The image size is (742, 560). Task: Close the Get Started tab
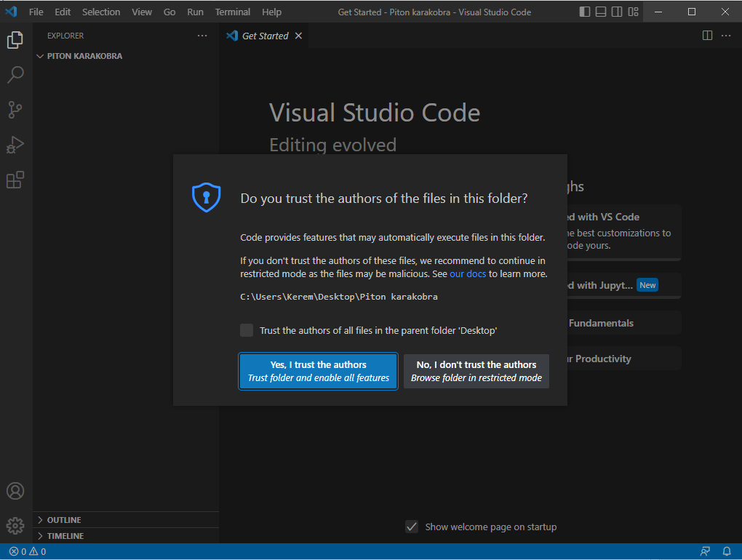(x=298, y=36)
